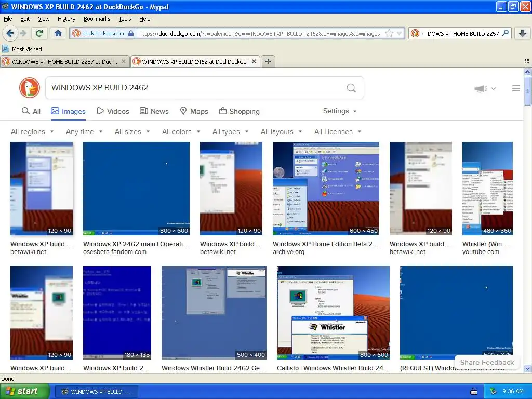
Task: Go to the Home page icon
Action: pyautogui.click(x=58, y=33)
